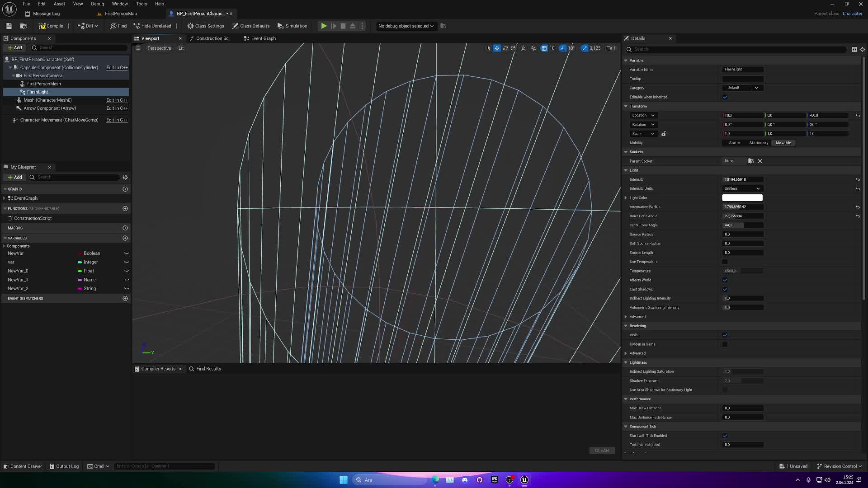Choose the Select mode arrow in viewport
868x488 pixels.
click(488, 48)
